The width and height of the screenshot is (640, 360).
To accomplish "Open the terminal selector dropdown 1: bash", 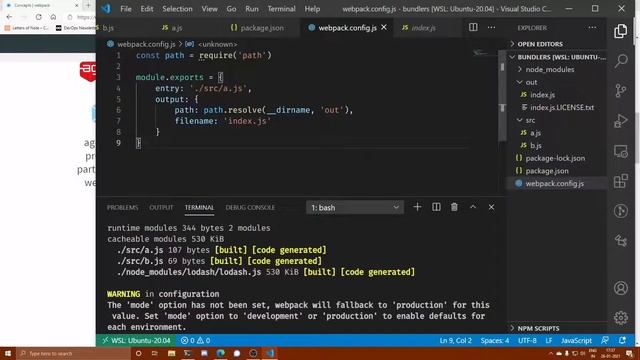I will [355, 207].
